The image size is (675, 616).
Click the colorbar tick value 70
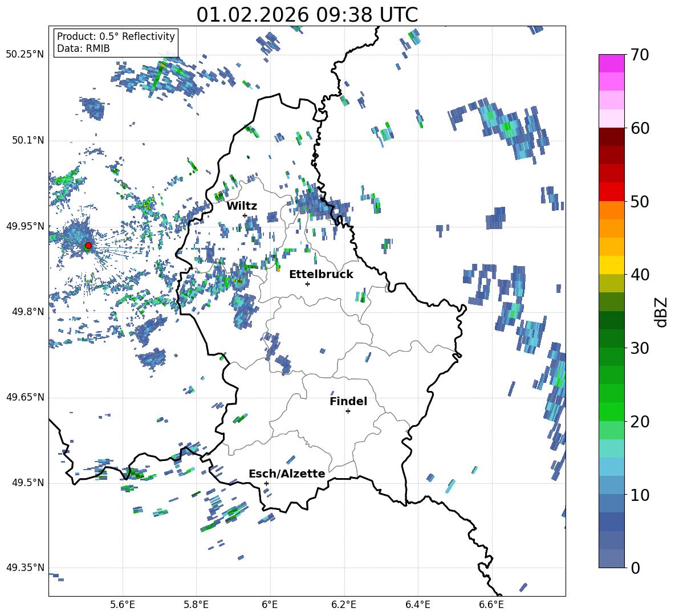(640, 55)
